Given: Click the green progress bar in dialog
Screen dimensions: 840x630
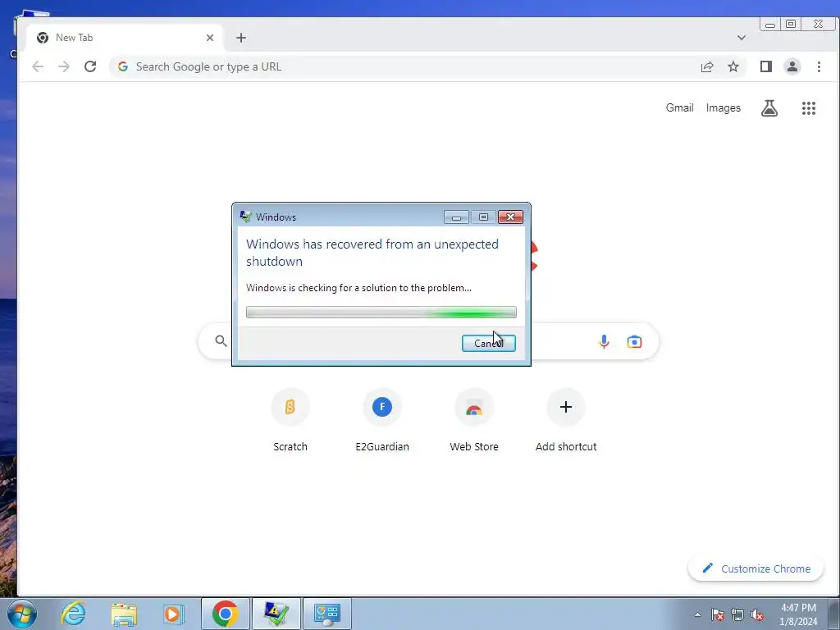Looking at the screenshot, I should [381, 312].
